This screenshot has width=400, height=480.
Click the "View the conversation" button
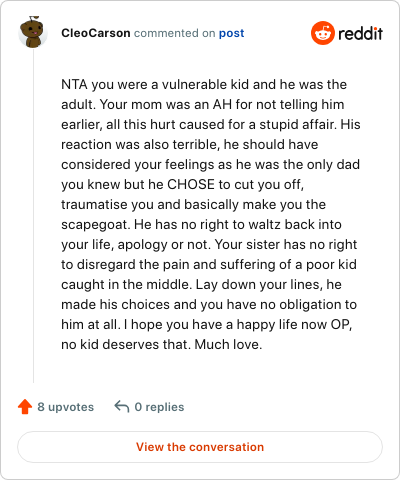(200, 447)
